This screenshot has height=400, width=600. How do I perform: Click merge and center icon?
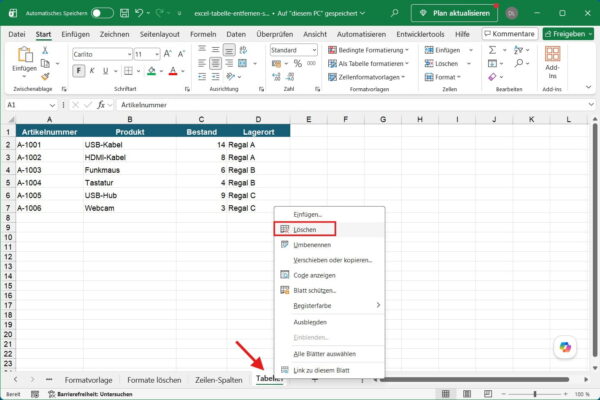tap(243, 63)
